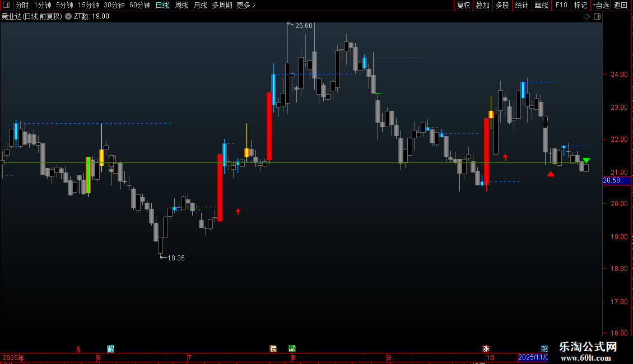Select the 日线 daily period

(x=162, y=5)
